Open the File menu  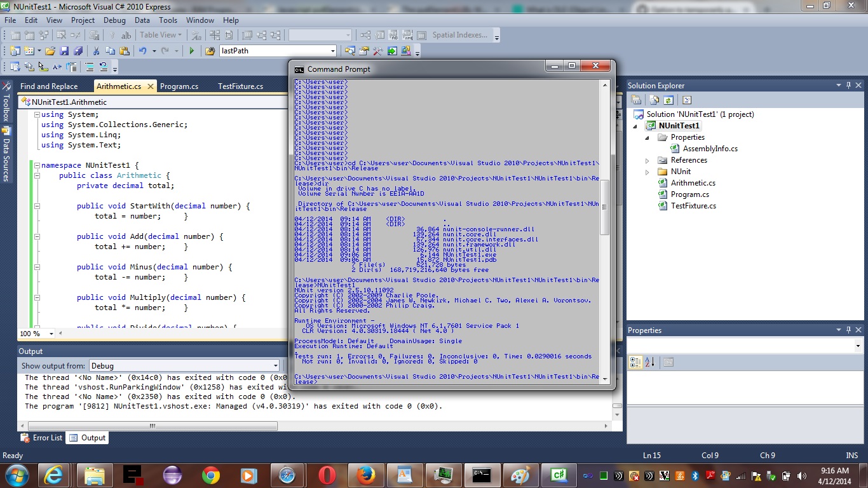pyautogui.click(x=10, y=20)
